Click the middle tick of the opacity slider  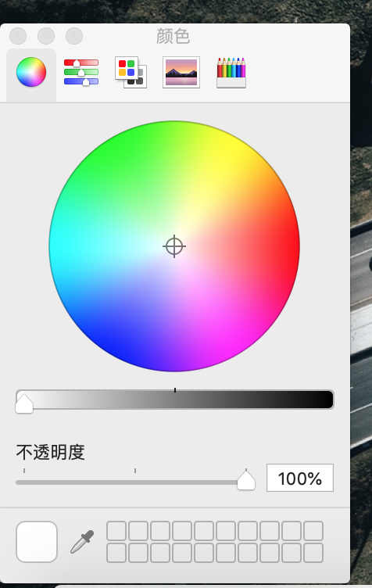(135, 471)
